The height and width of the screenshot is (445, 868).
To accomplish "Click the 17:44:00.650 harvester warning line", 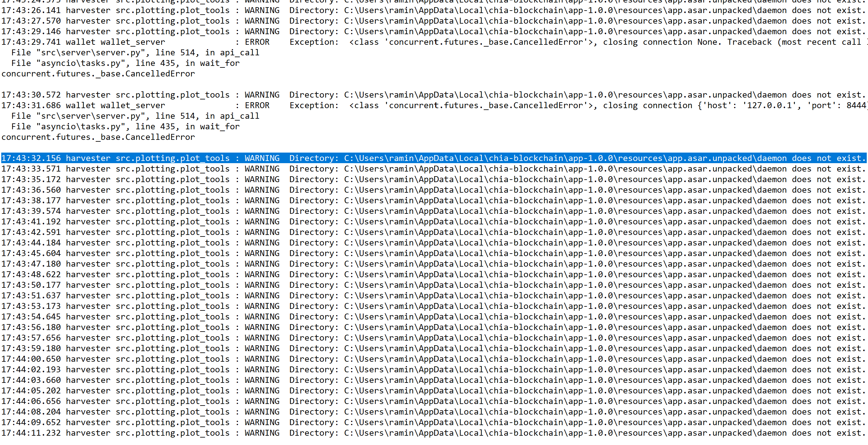I will pyautogui.click(x=433, y=359).
